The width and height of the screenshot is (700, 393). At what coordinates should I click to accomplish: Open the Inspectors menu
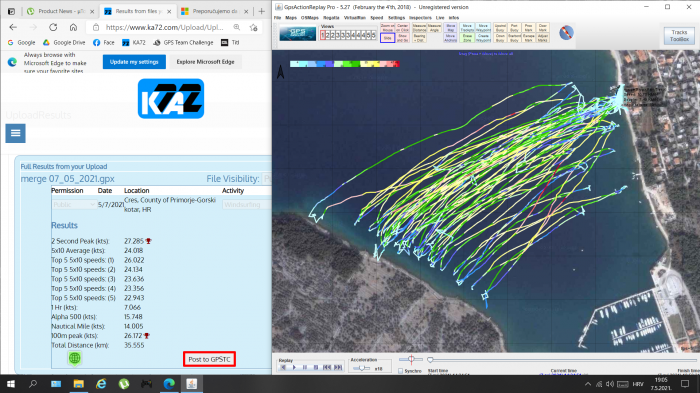coord(420,18)
